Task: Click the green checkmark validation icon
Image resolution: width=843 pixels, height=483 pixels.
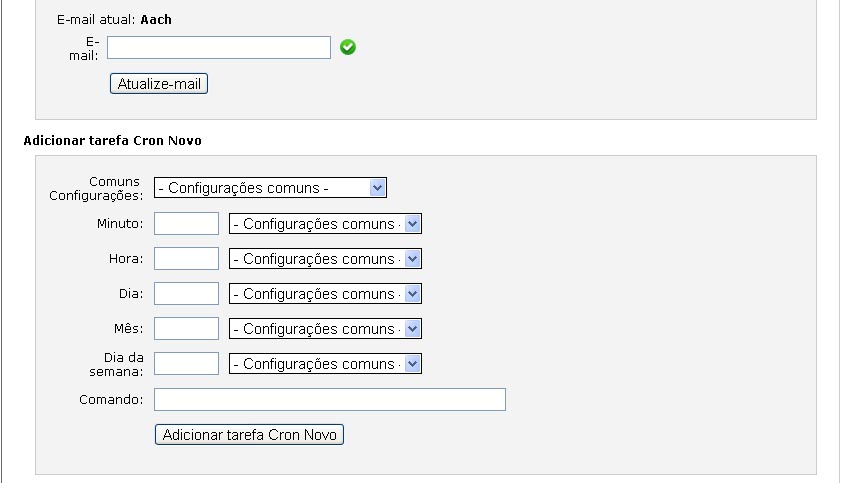Action: [x=348, y=47]
